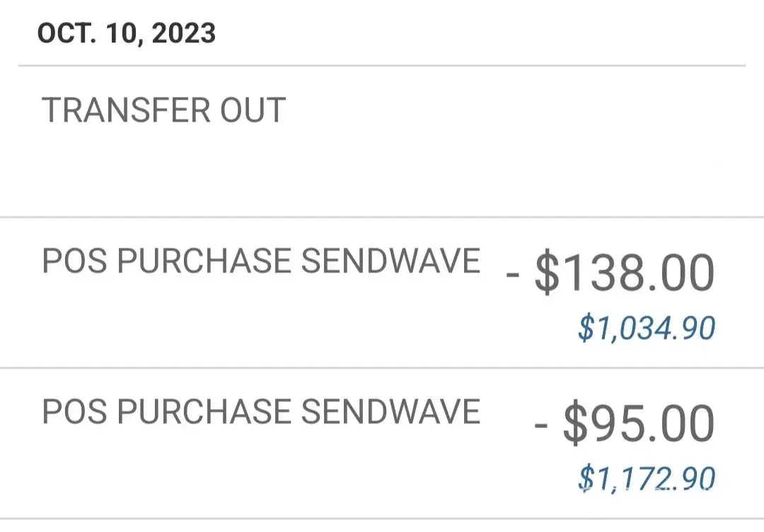Select the word SENDWAVE in the $138.00 row

[391, 262]
